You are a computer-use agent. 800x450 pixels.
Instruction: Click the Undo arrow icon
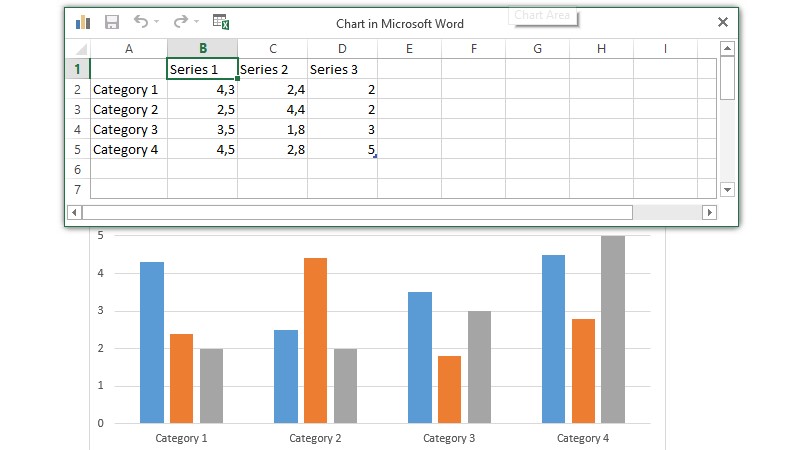click(x=141, y=22)
